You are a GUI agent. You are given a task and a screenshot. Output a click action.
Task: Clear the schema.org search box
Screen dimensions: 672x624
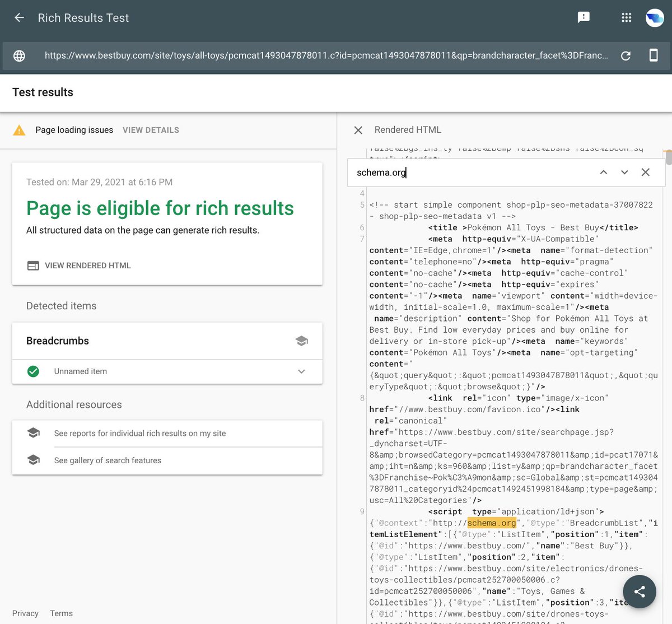646,173
